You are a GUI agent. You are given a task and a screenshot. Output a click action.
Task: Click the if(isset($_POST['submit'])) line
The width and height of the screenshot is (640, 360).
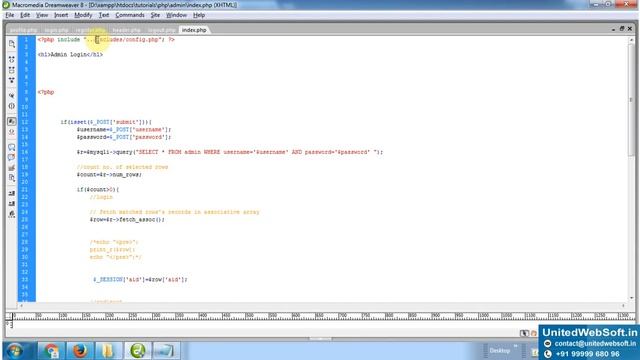(106, 122)
